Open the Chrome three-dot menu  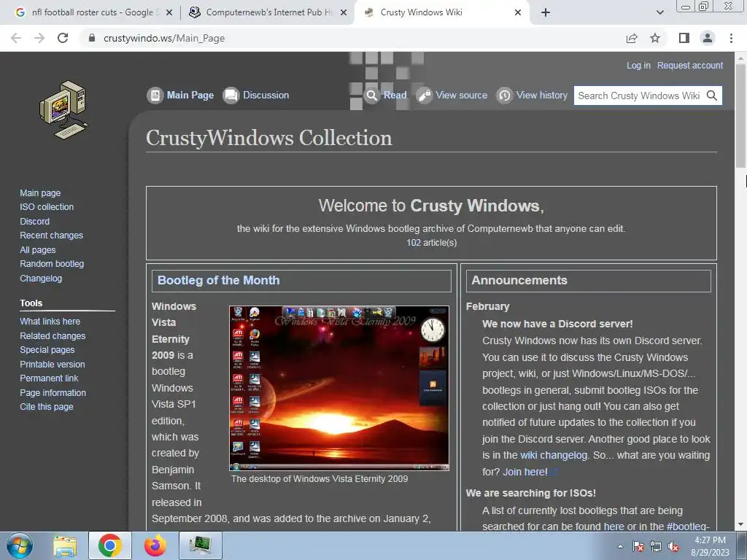(x=731, y=38)
